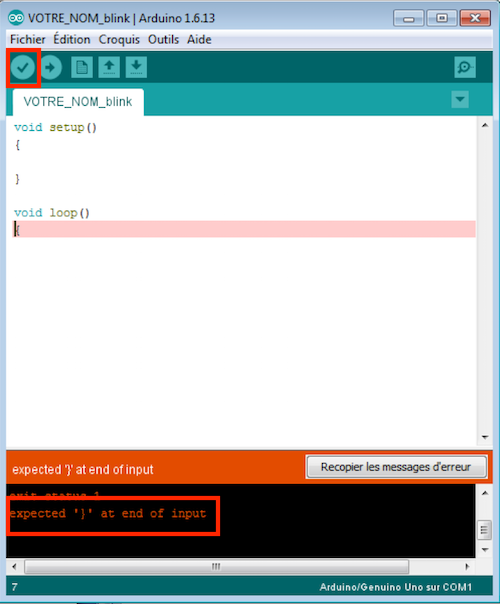The height and width of the screenshot is (604, 500).
Task: Click the console scrollbar down arrow
Action: 485,550
